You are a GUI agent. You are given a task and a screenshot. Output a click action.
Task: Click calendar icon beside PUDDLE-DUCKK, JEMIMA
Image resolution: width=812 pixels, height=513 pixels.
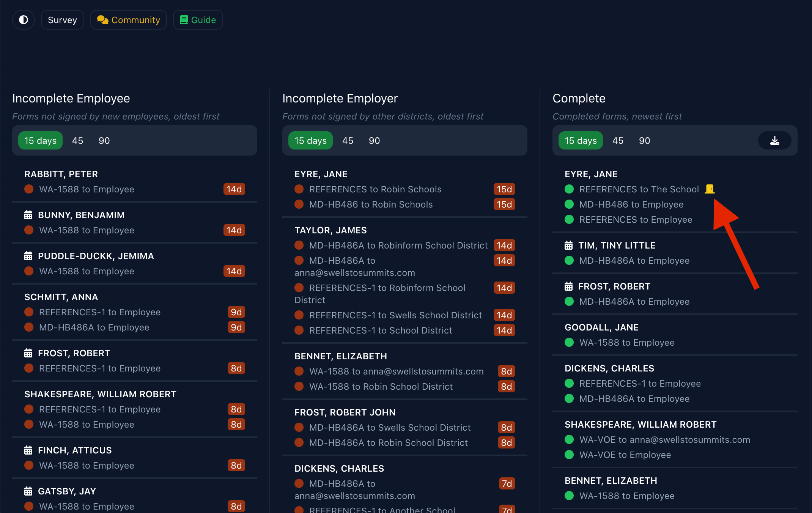click(28, 256)
